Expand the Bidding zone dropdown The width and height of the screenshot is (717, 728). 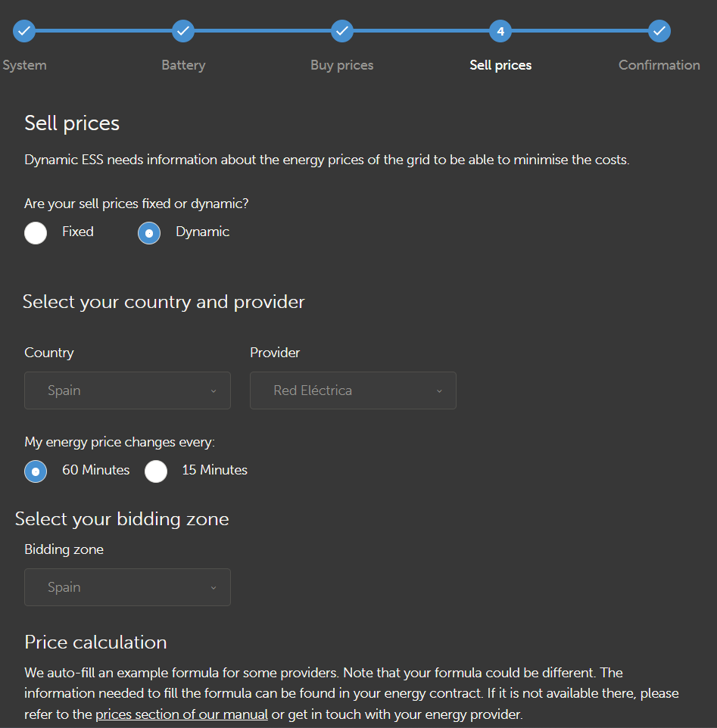(127, 587)
